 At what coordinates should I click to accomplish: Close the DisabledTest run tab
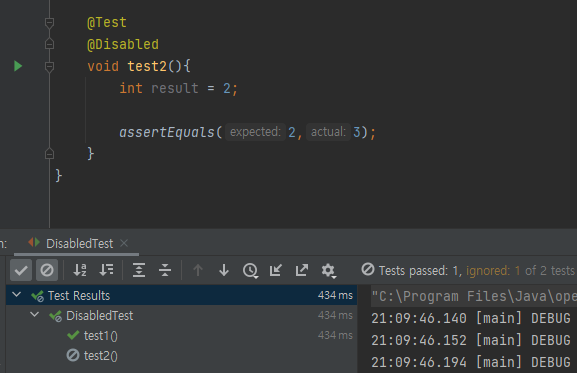coord(124,243)
